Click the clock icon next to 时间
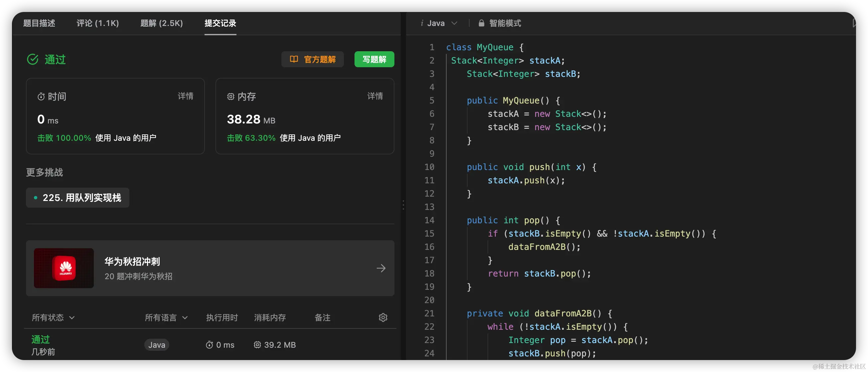Screen dimensions: 868x372 pos(41,97)
